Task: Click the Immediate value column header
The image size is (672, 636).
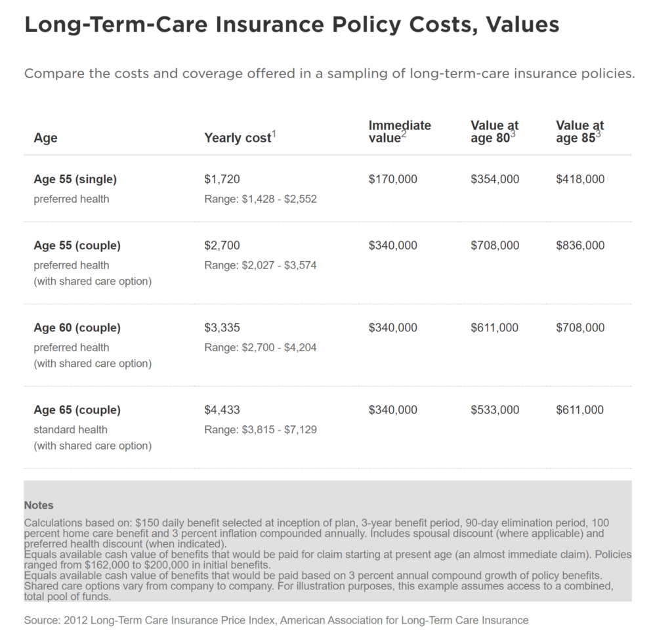Action: (400, 131)
